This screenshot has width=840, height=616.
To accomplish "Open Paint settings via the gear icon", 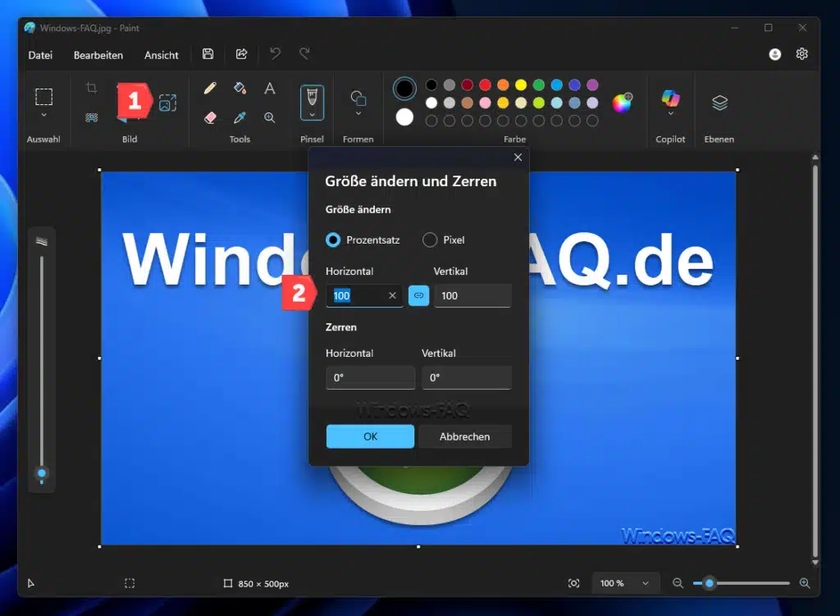I will coord(802,53).
